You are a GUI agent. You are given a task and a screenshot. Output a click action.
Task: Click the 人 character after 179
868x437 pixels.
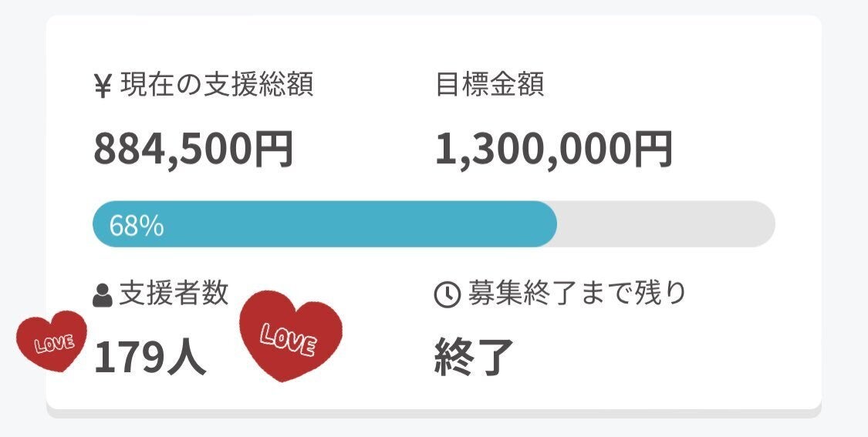tap(187, 358)
